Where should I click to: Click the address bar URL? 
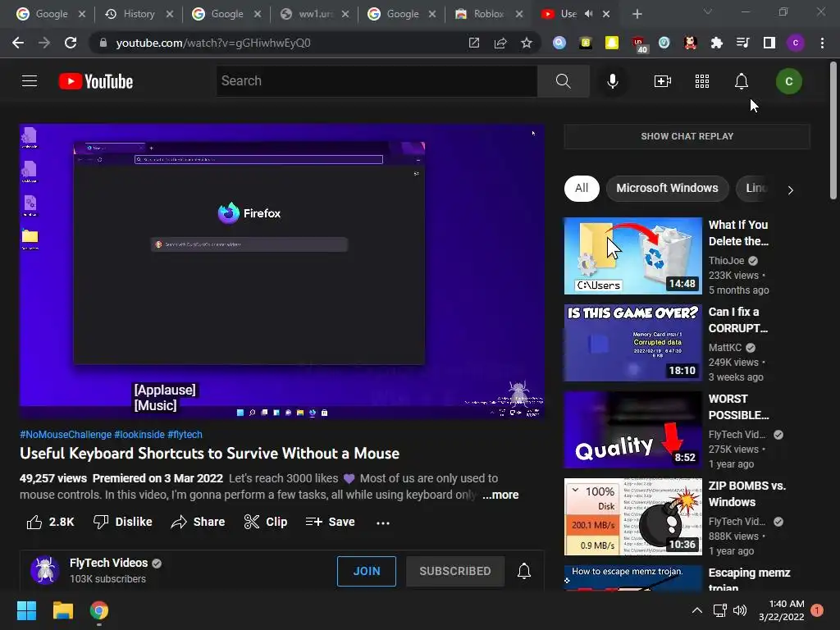[213, 43]
